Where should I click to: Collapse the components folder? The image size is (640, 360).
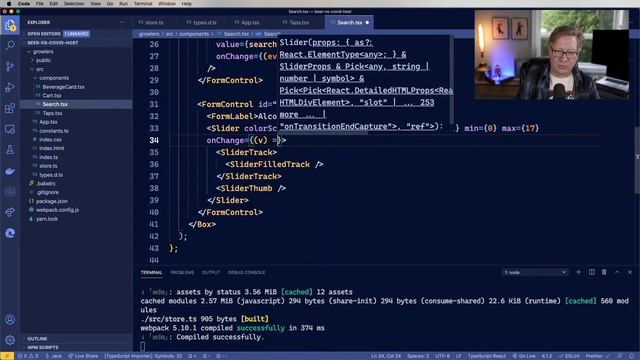pos(54,78)
